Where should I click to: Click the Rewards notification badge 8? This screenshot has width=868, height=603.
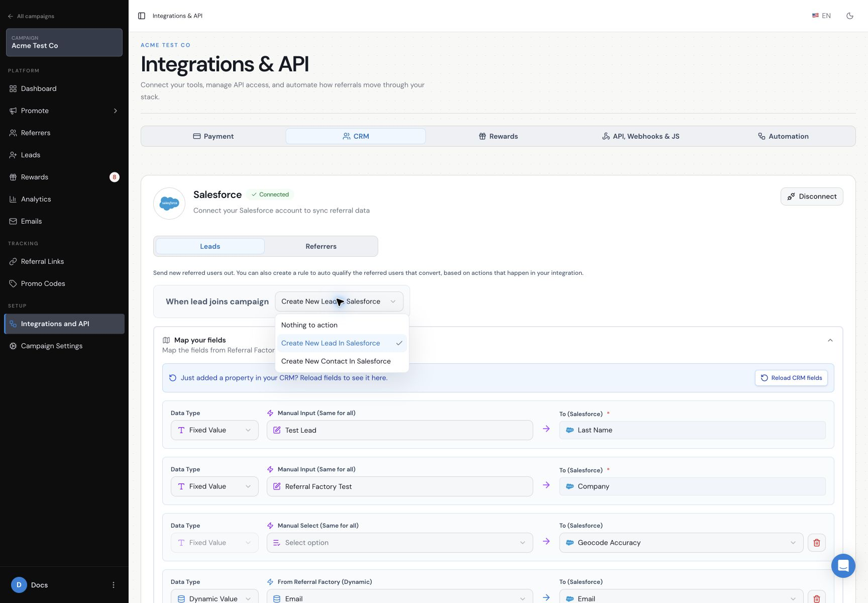pos(115,177)
